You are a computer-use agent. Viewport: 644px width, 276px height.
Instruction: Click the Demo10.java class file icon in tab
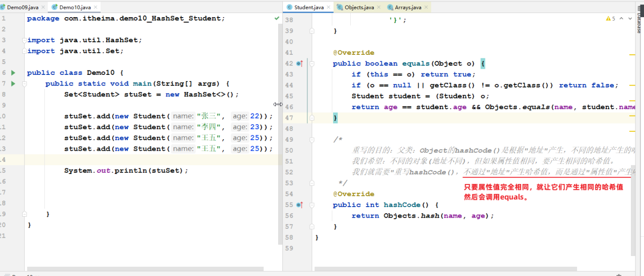(x=55, y=8)
